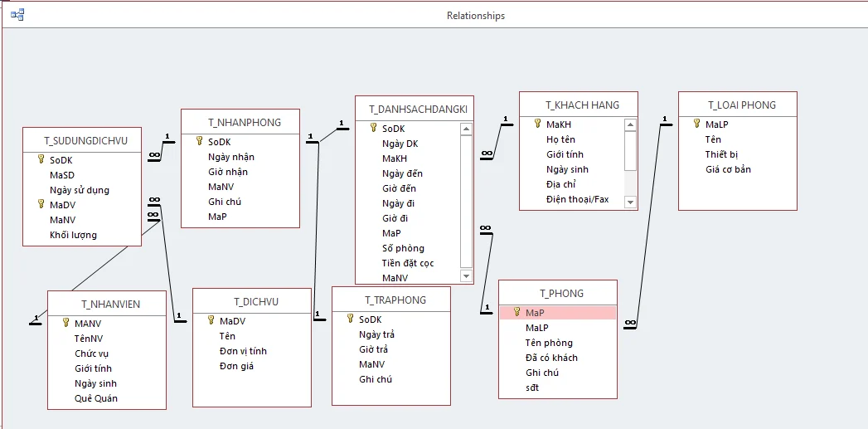Click the scroll down arrow in the T_KHACH HANG field list
Viewport: 868px width, 429px height.
[x=631, y=202]
